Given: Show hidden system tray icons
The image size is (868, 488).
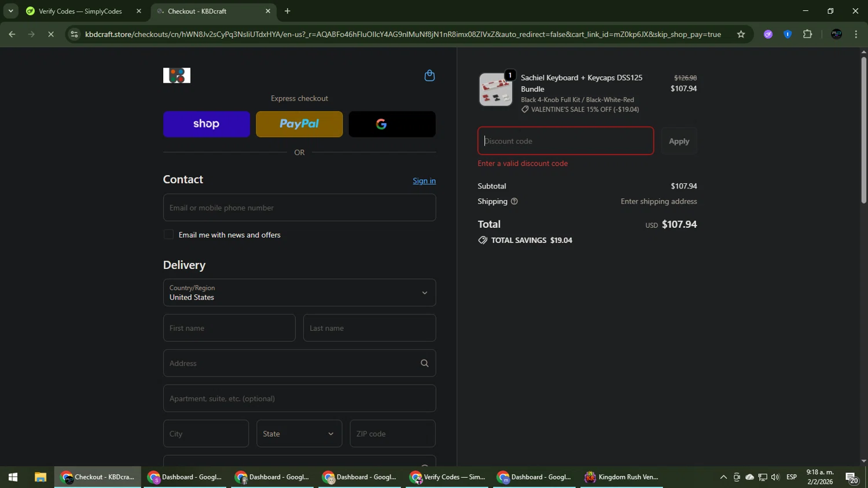Looking at the screenshot, I should tap(723, 477).
